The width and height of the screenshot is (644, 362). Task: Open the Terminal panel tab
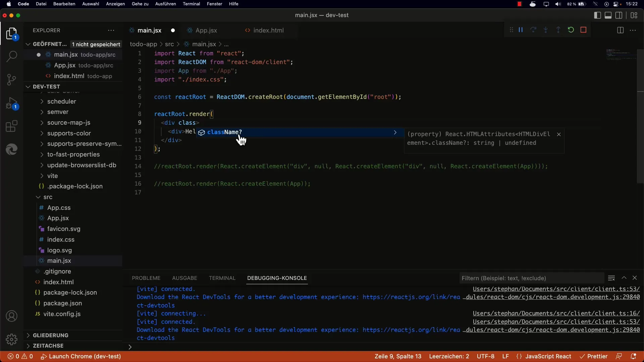222,278
